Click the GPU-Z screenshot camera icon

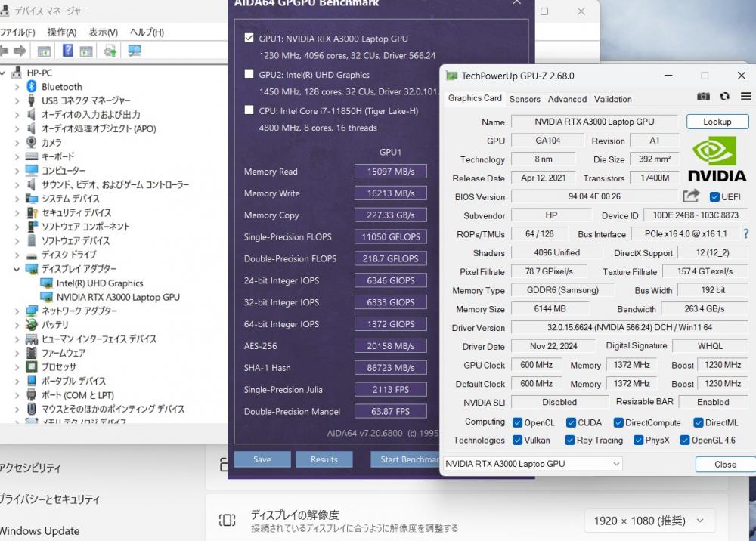point(703,97)
